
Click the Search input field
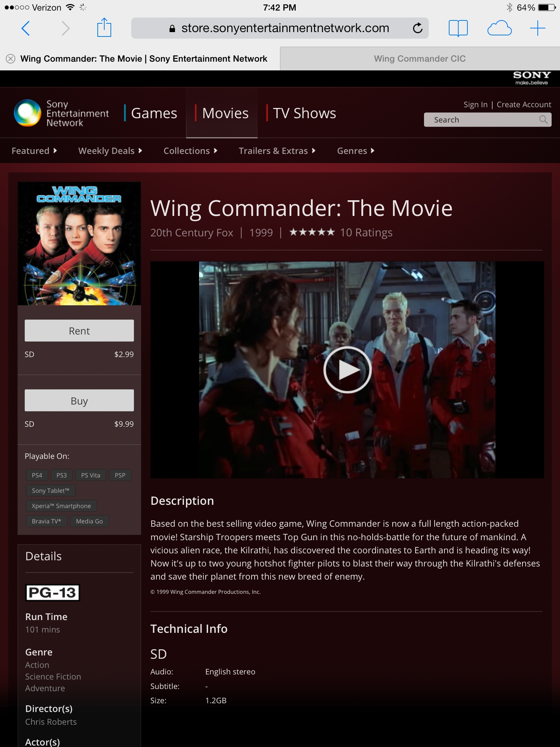pyautogui.click(x=481, y=120)
